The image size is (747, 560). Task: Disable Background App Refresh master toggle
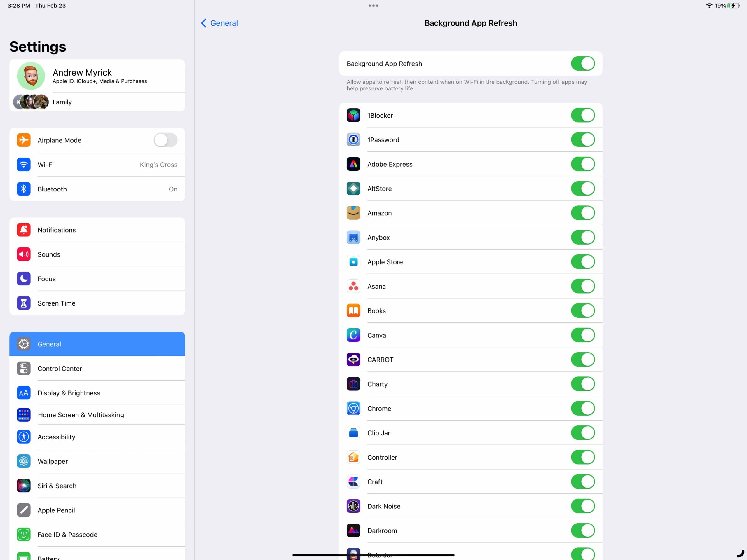pos(584,64)
